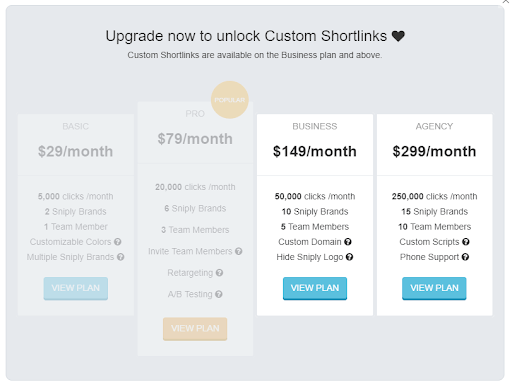Viewport: 512px width, 385px height.
Task: Click help icon beside Hide Sniply Logo
Action: (x=349, y=257)
